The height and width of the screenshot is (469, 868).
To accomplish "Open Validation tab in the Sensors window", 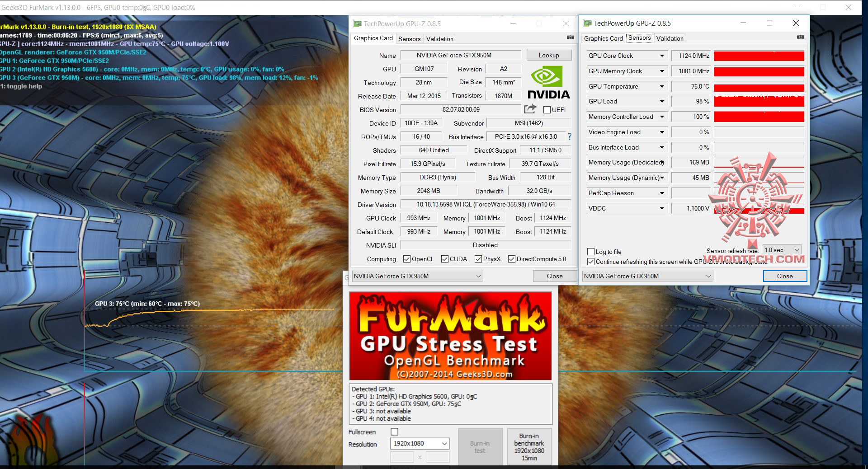I will (x=670, y=38).
